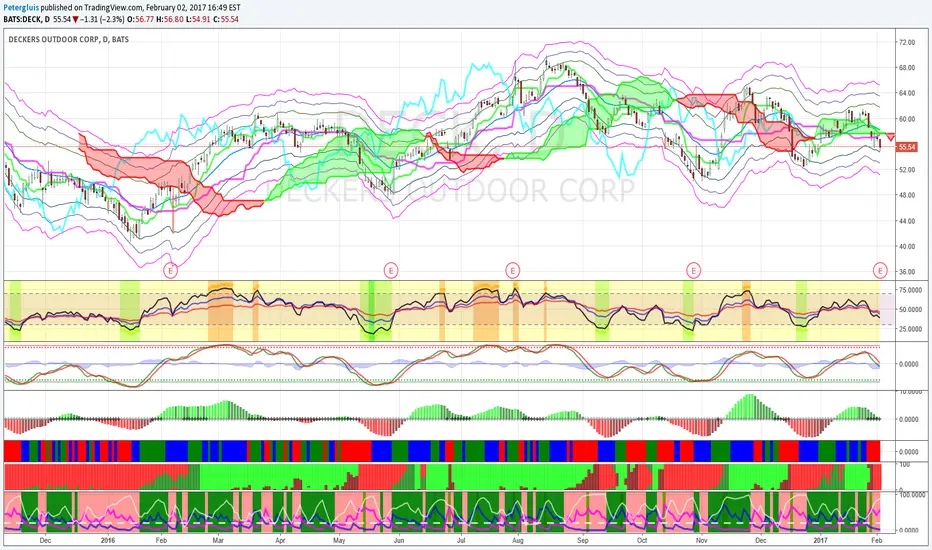932x550 pixels.
Task: Click the 44.00 price axis label
Action: pyautogui.click(x=907, y=221)
